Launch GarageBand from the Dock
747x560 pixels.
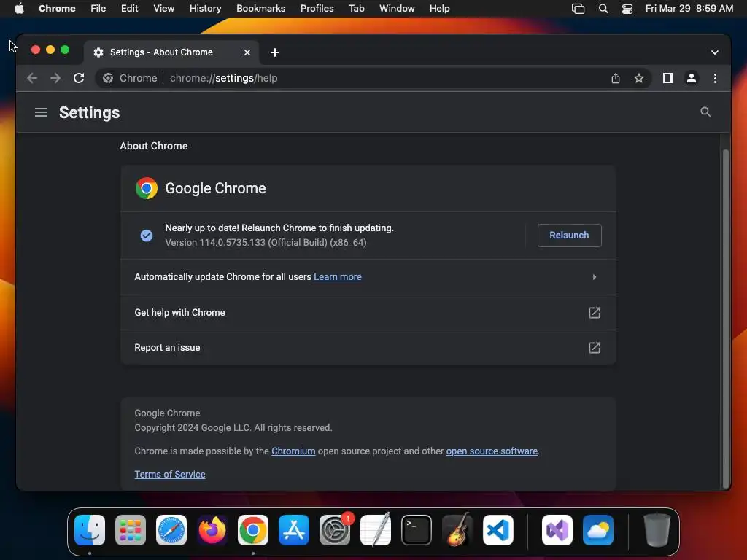click(457, 530)
